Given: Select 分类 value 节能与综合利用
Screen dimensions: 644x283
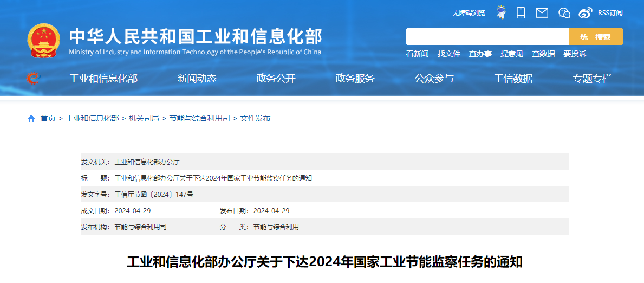Looking at the screenshot, I should point(276,227).
